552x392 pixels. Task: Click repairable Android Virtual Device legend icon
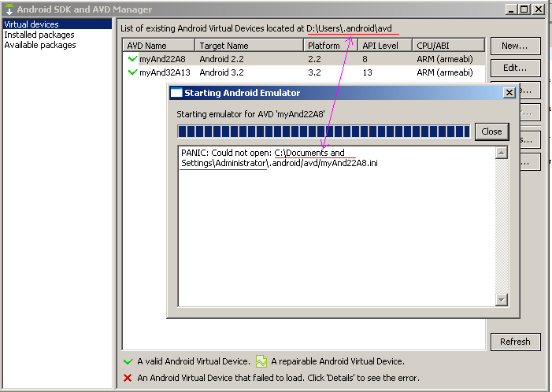point(261,361)
